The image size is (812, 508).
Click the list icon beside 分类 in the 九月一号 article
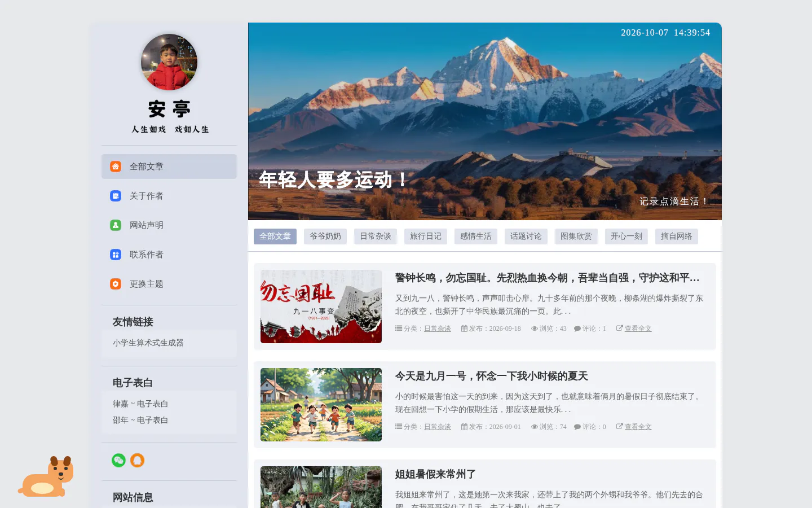coord(399,427)
